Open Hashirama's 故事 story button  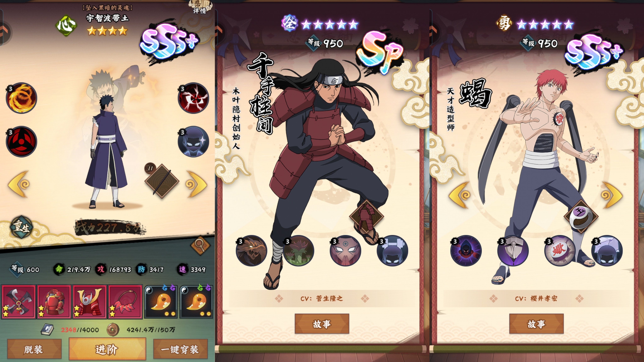(322, 324)
